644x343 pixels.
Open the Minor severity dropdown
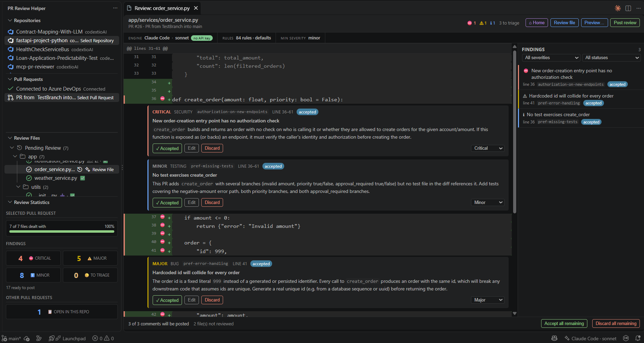(488, 203)
